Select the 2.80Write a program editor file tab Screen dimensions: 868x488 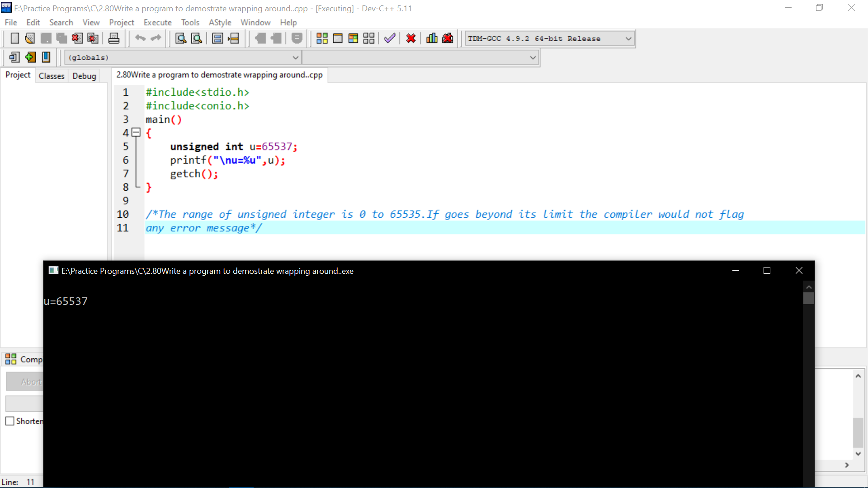pyautogui.click(x=220, y=75)
